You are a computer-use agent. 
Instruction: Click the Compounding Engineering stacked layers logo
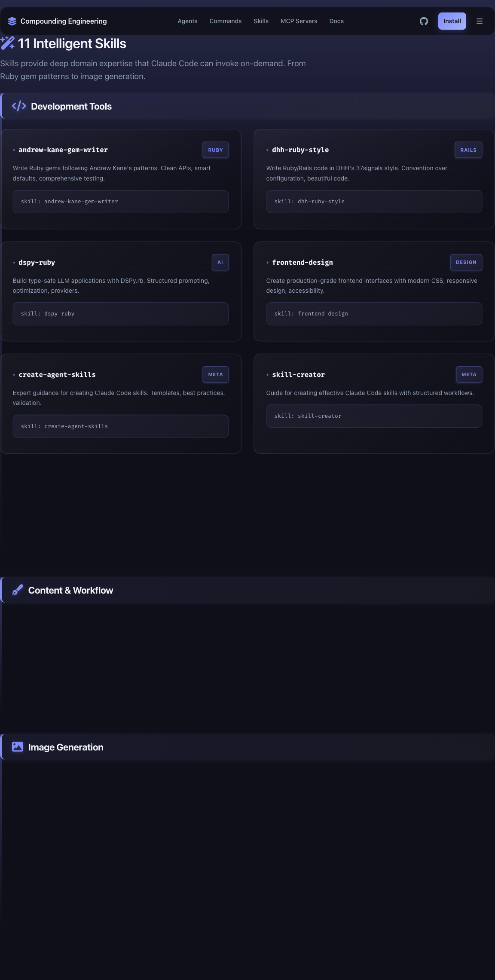pyautogui.click(x=12, y=21)
